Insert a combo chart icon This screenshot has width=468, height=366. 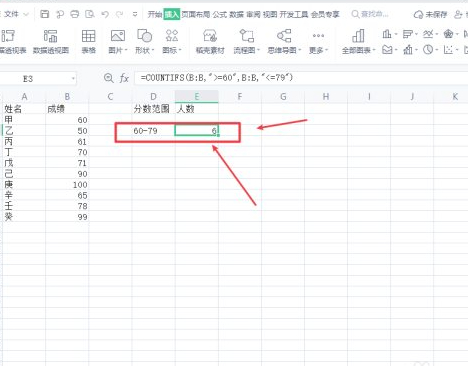point(408,50)
